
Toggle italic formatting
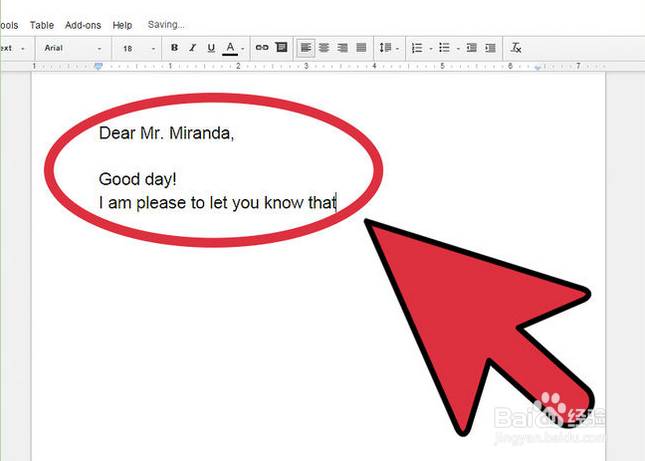[193, 48]
